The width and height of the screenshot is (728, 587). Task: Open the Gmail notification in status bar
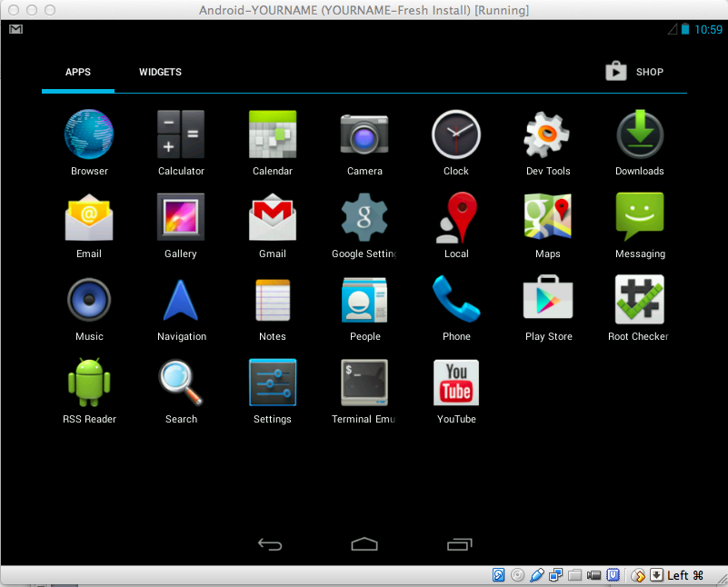tap(15, 29)
